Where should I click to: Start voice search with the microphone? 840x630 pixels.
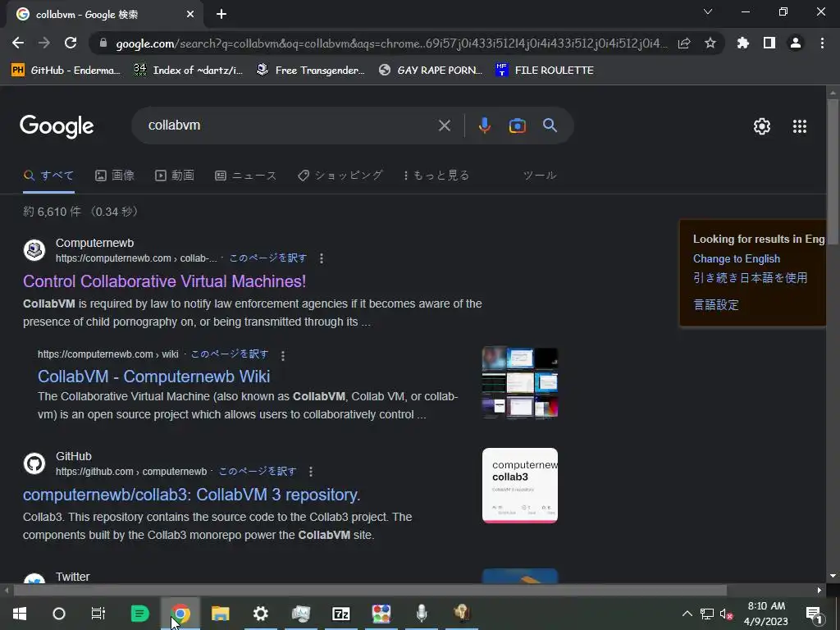[x=484, y=126]
